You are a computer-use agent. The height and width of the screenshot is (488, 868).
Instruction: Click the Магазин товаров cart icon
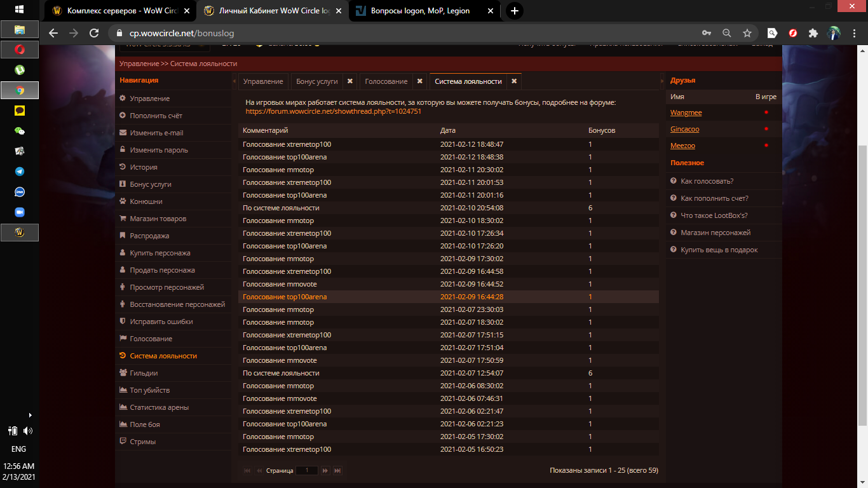123,219
